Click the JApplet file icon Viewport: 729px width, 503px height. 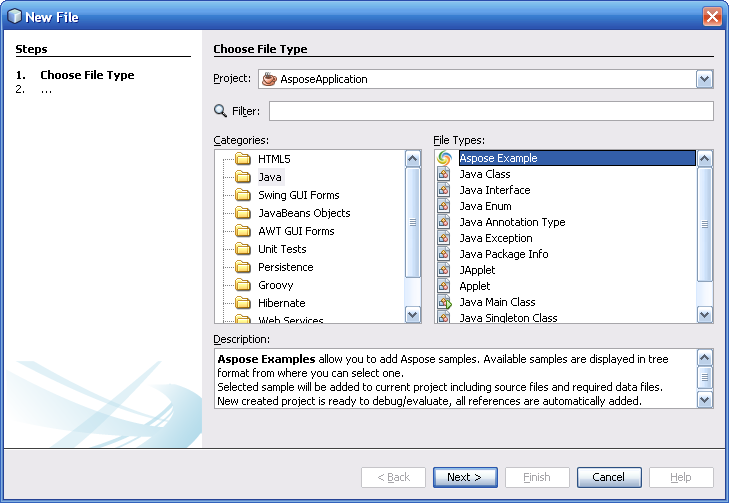click(444, 270)
